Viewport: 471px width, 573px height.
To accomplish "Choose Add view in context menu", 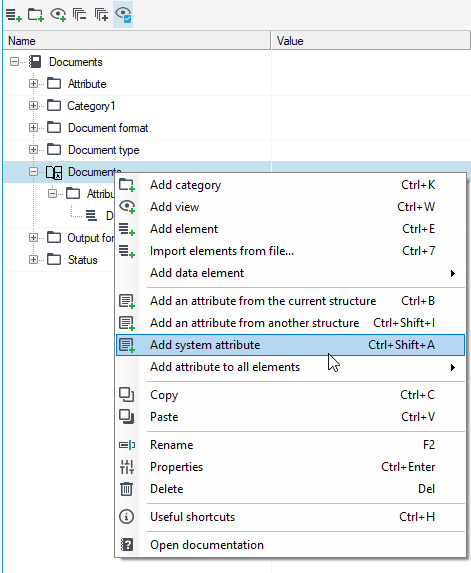I will click(290, 207).
